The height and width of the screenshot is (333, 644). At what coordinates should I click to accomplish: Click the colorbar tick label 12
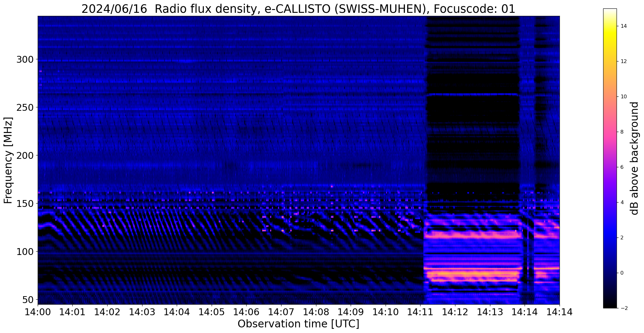click(624, 61)
